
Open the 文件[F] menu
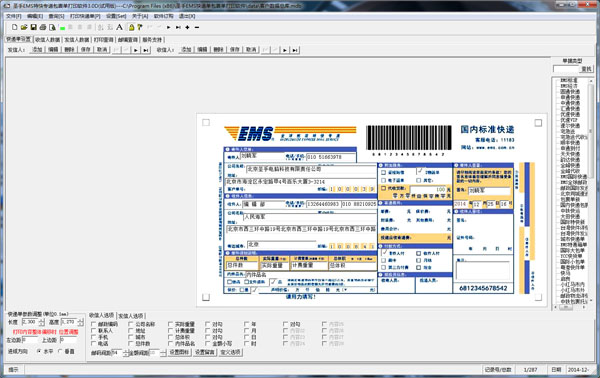coord(14,16)
